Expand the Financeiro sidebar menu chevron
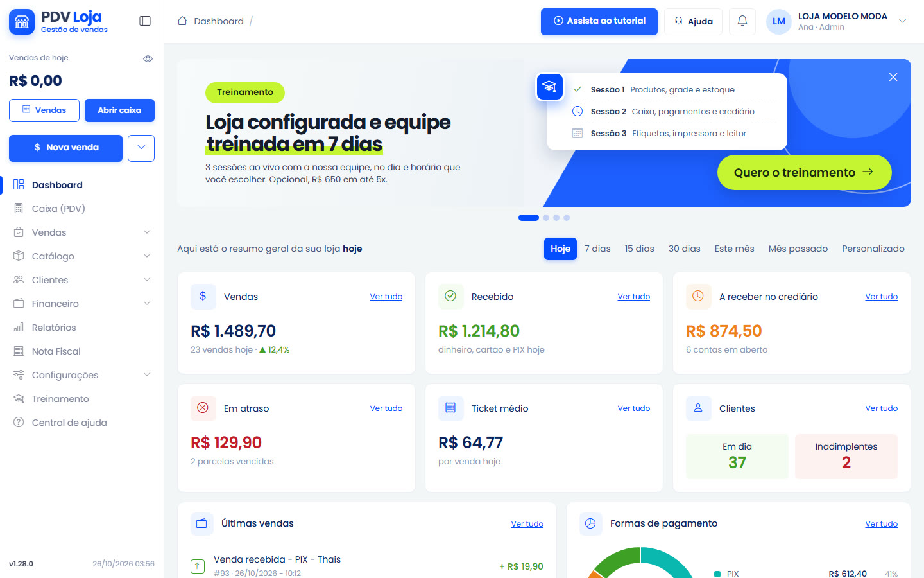Viewport: 924px width, 578px height. coord(147,304)
